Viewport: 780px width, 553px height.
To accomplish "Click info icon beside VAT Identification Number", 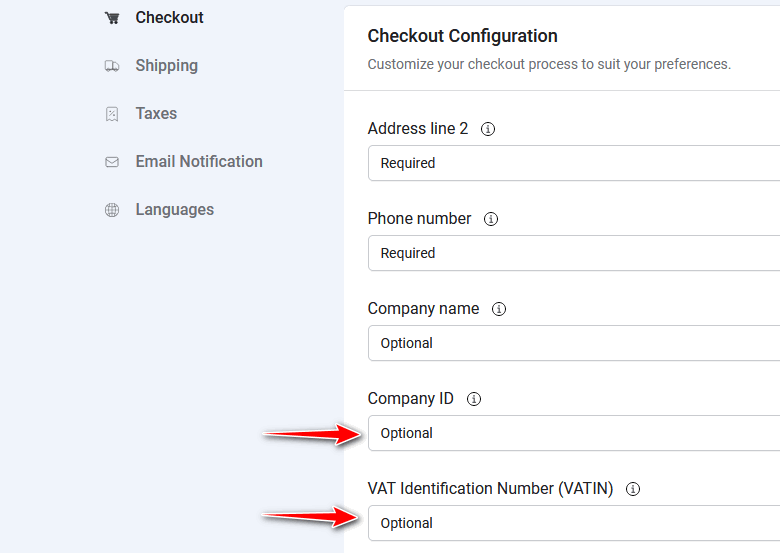I will click(633, 489).
